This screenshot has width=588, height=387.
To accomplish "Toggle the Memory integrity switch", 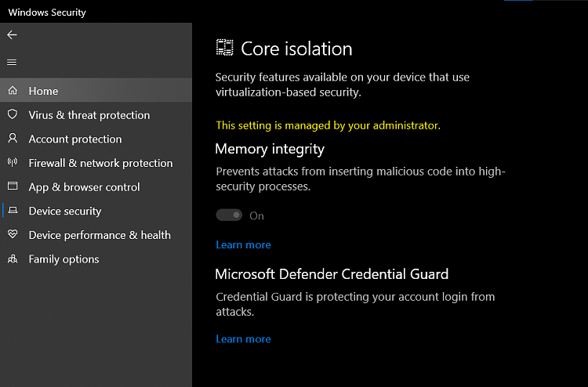I will click(x=229, y=215).
